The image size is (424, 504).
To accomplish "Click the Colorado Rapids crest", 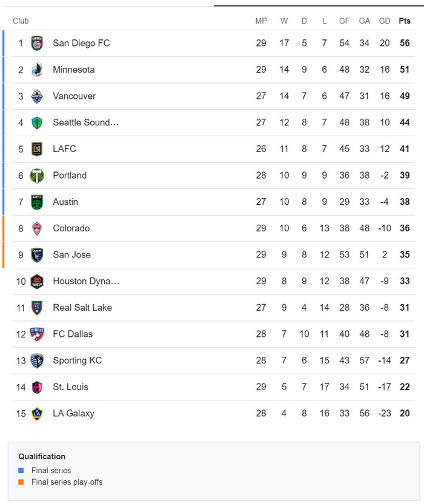I will pyautogui.click(x=37, y=228).
